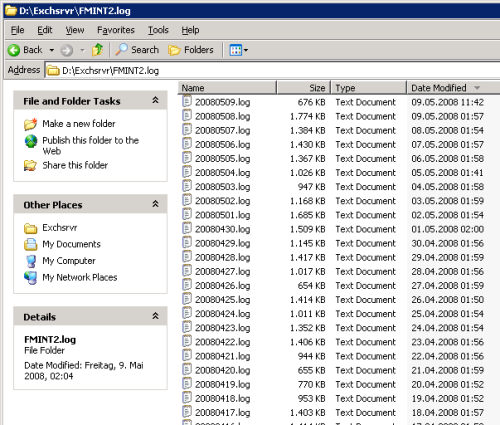Open the Exchsrvr folder link
The height and width of the screenshot is (425, 500).
click(60, 228)
